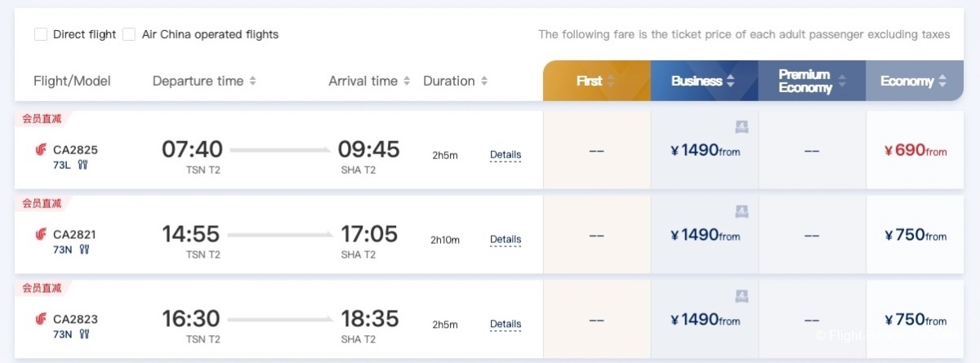Choose the ¥690 economy fare for CA2825
Screen dimensions: 980x363
(915, 151)
